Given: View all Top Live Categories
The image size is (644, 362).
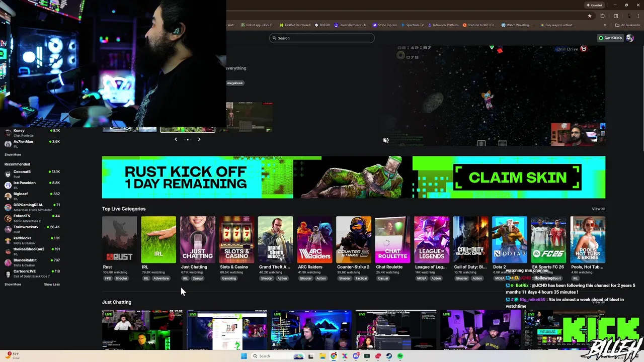Looking at the screenshot, I should pyautogui.click(x=598, y=209).
